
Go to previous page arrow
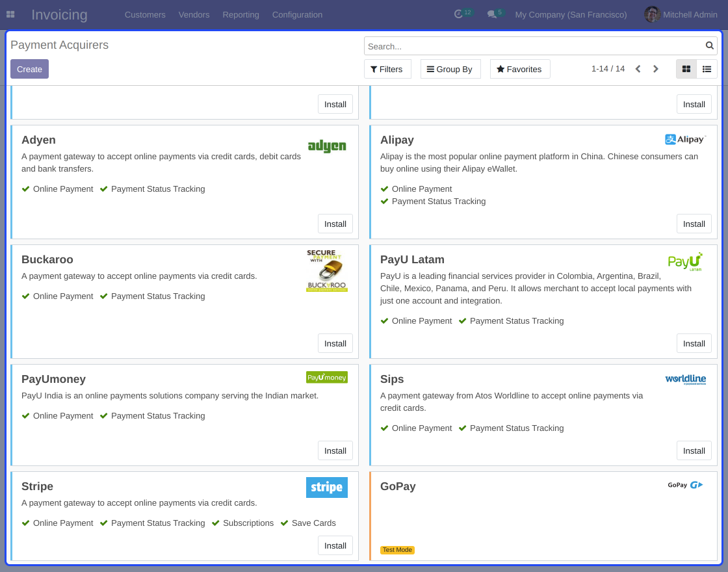(x=638, y=69)
